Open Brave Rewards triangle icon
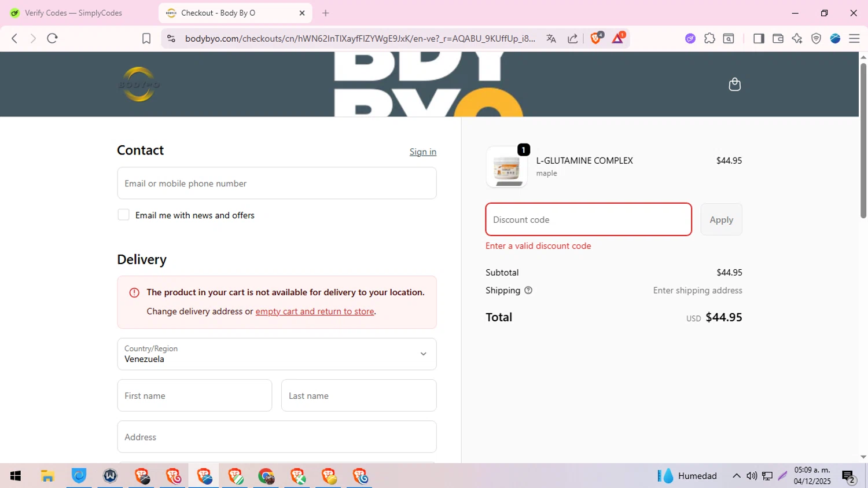Screen dimensions: 868x488 point(618,38)
